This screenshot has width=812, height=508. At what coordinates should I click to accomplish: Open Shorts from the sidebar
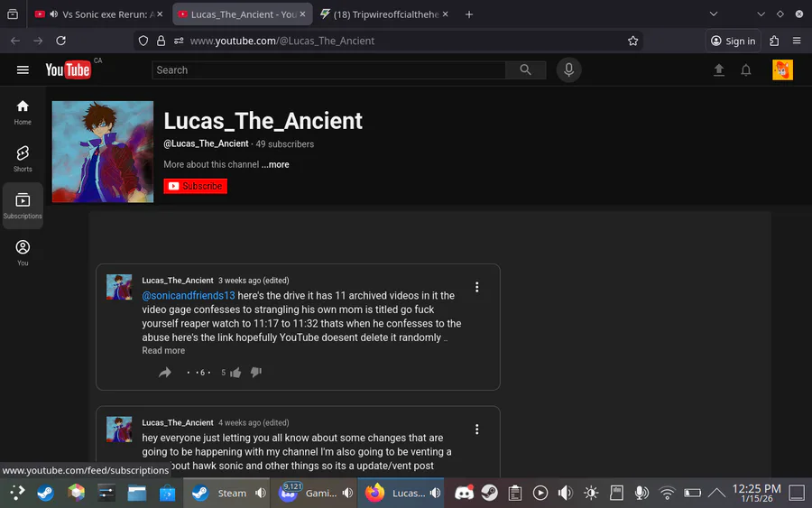[23, 159]
